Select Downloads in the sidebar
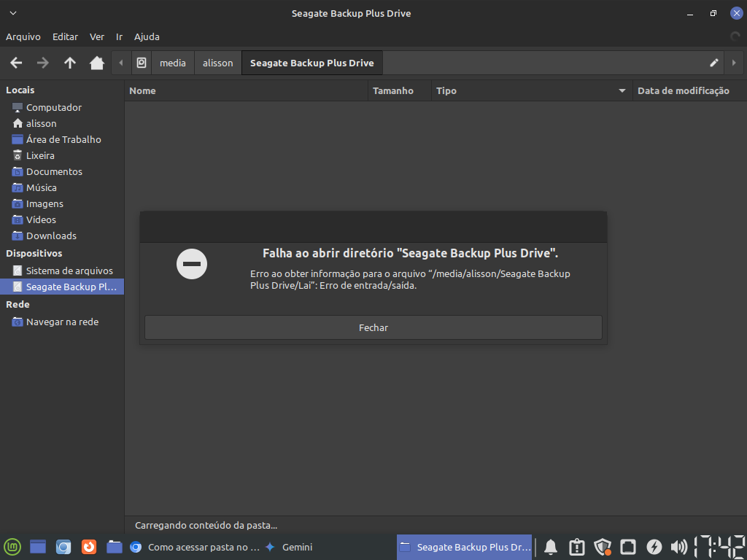Image resolution: width=747 pixels, height=560 pixels. [x=51, y=236]
